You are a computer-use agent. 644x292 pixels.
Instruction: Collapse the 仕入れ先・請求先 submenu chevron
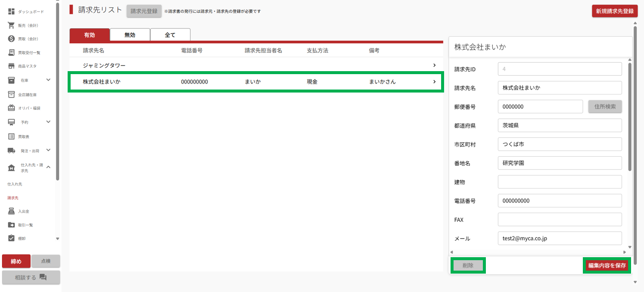[48, 167]
